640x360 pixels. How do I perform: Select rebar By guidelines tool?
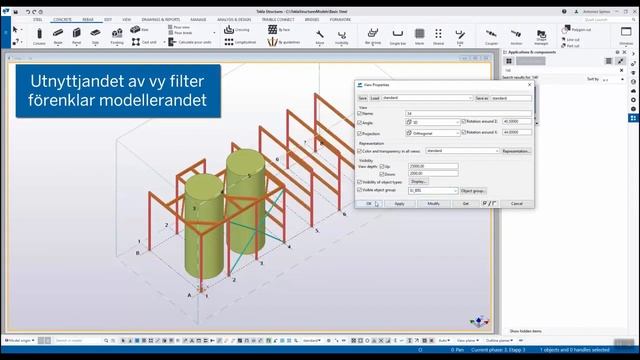point(284,42)
